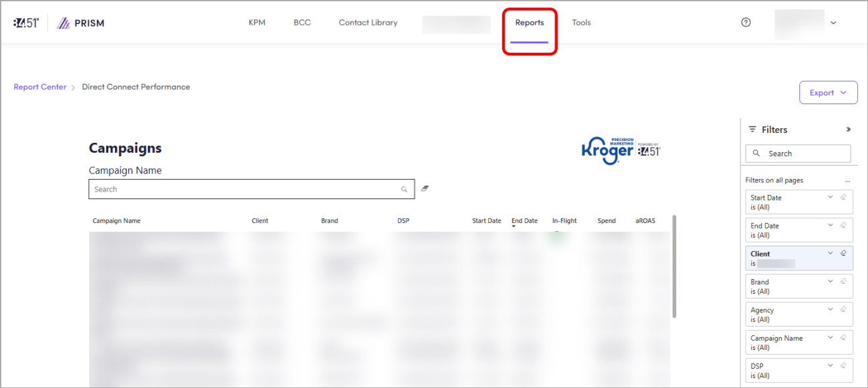Screen dimensions: 868x388
Task: Click the campaigns table vertical scrollbar
Action: click(x=674, y=267)
